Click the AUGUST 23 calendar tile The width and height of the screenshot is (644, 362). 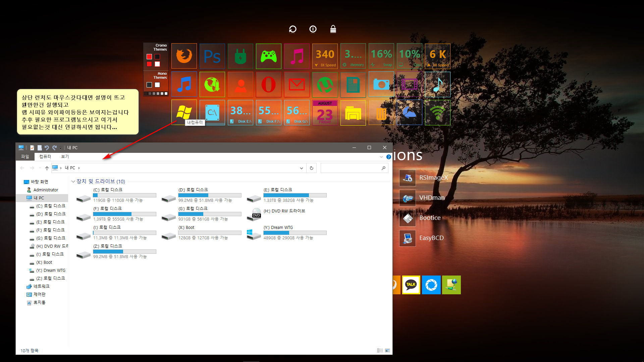click(325, 113)
